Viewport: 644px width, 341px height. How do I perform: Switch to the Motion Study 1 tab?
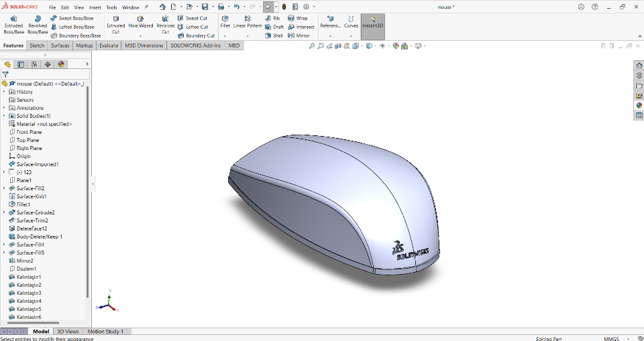pos(105,331)
